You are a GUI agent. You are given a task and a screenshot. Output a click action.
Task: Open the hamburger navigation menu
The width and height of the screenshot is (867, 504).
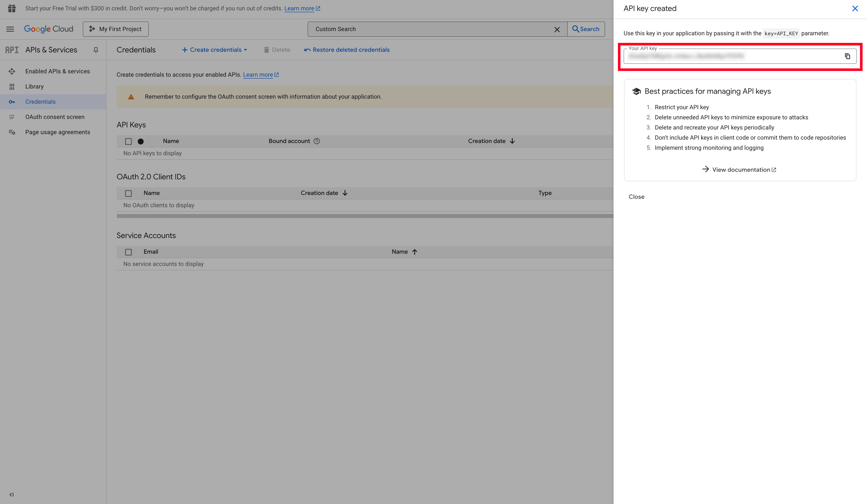pyautogui.click(x=10, y=29)
